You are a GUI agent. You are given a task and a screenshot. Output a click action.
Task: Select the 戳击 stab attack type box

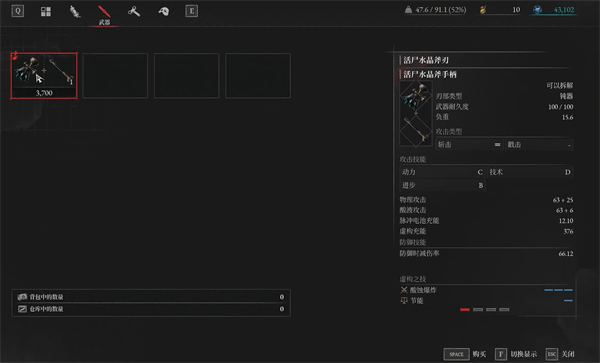point(539,145)
